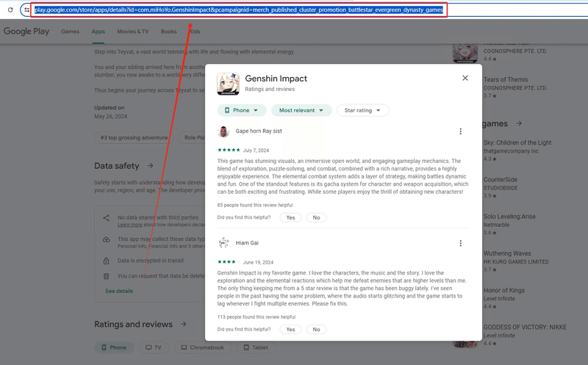This screenshot has height=365, width=588.
Task: Click '113 people found this review helpful'
Action: point(257,317)
